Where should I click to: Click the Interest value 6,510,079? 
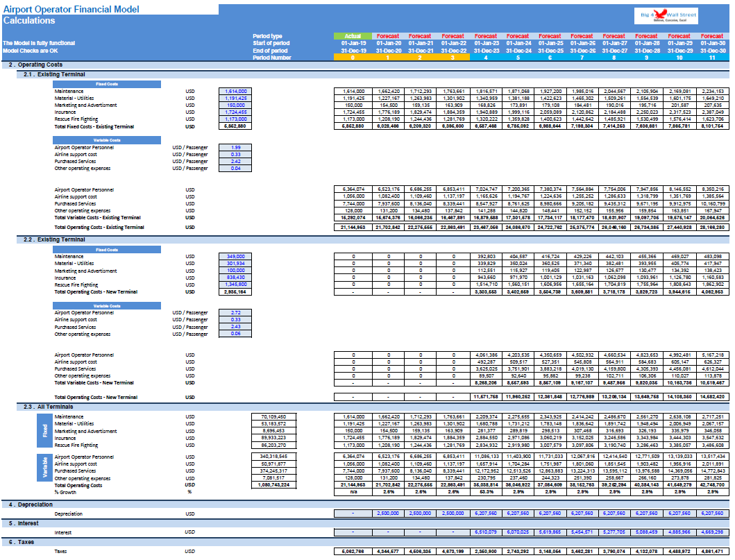[485, 532]
